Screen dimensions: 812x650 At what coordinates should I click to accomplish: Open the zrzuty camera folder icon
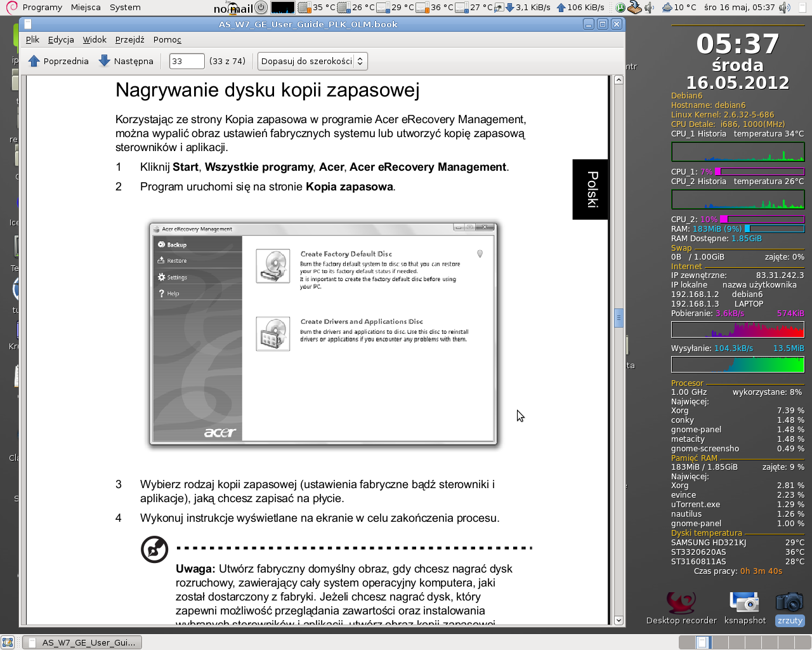click(790, 608)
